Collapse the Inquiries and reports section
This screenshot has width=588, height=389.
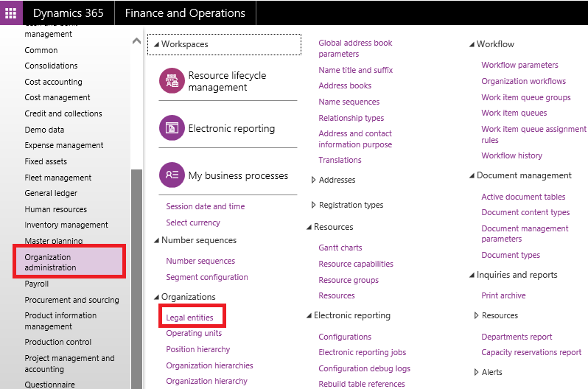[472, 276]
